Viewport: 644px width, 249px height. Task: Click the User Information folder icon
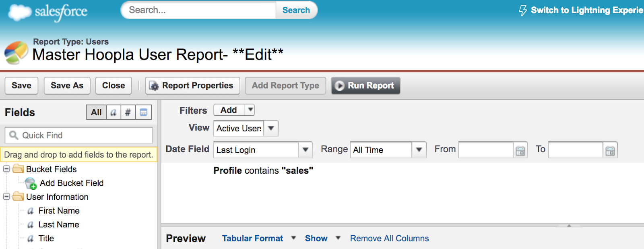(x=18, y=197)
